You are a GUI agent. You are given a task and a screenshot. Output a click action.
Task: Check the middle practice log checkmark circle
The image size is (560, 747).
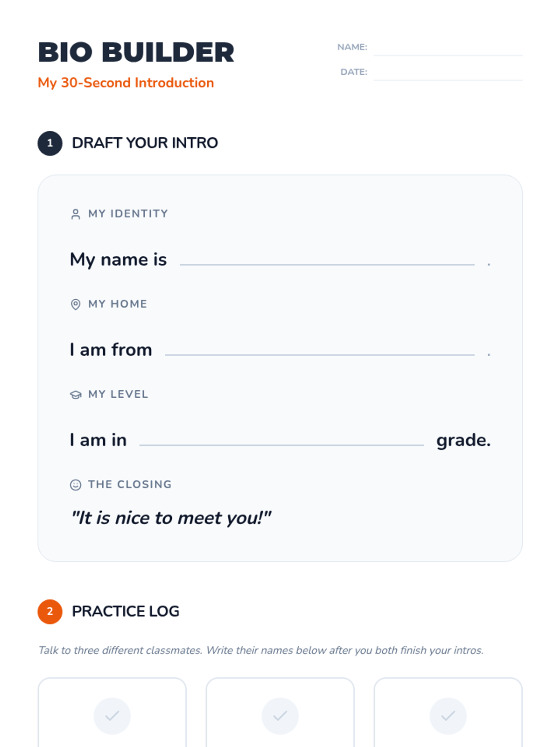click(280, 716)
